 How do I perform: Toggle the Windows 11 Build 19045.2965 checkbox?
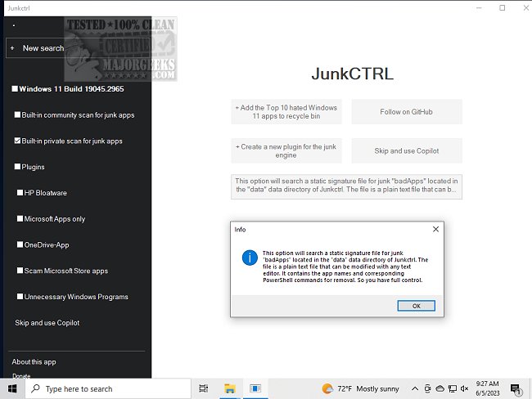coord(15,89)
